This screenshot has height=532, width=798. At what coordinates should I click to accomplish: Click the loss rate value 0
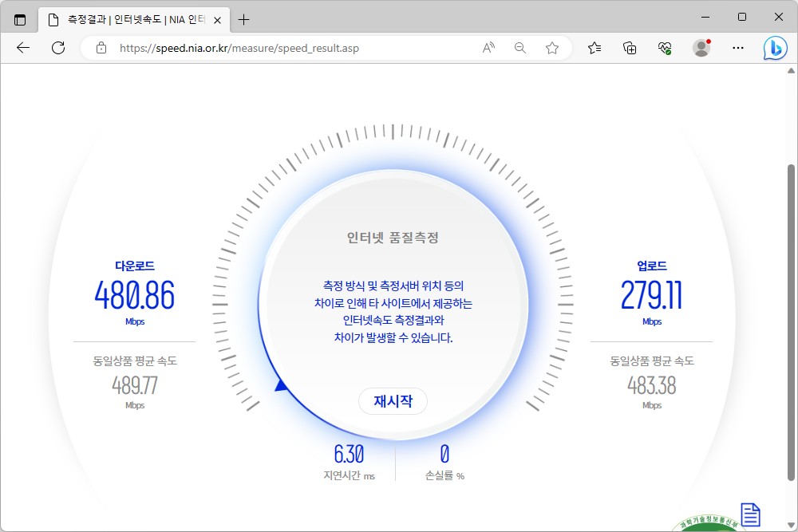click(x=444, y=454)
